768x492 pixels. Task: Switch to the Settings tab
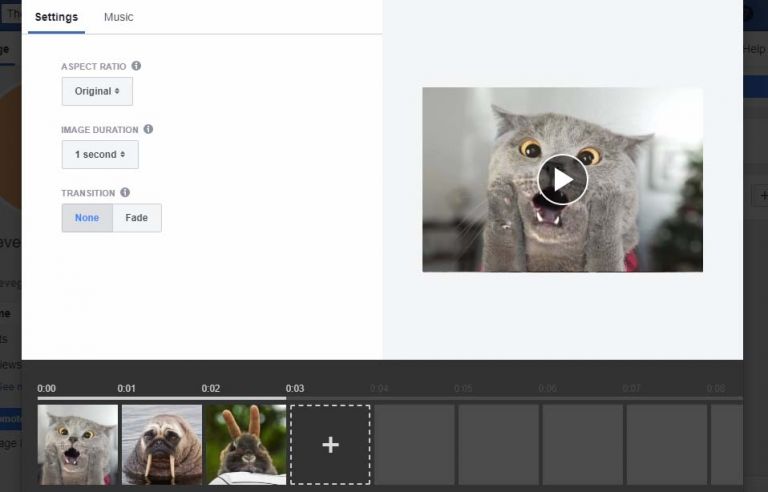[x=56, y=17]
